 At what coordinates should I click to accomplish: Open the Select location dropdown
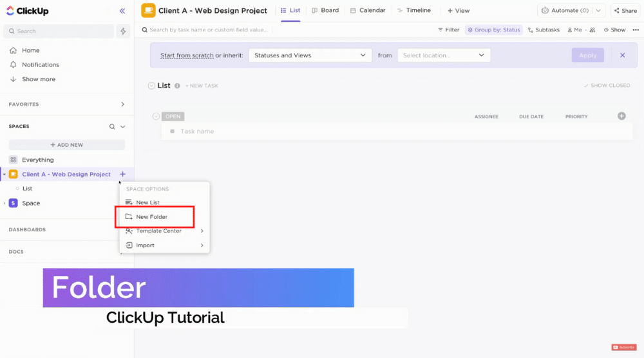[444, 55]
